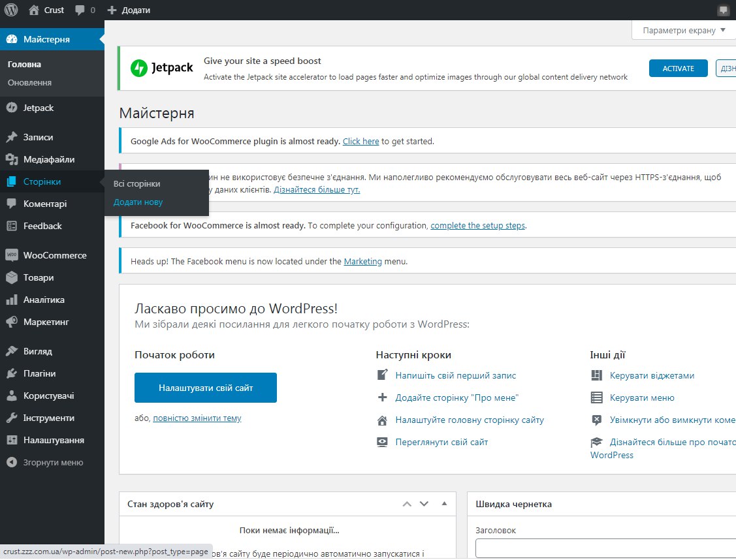Click the Налаштувати свій сайт button
The image size is (736, 560).
(x=206, y=388)
